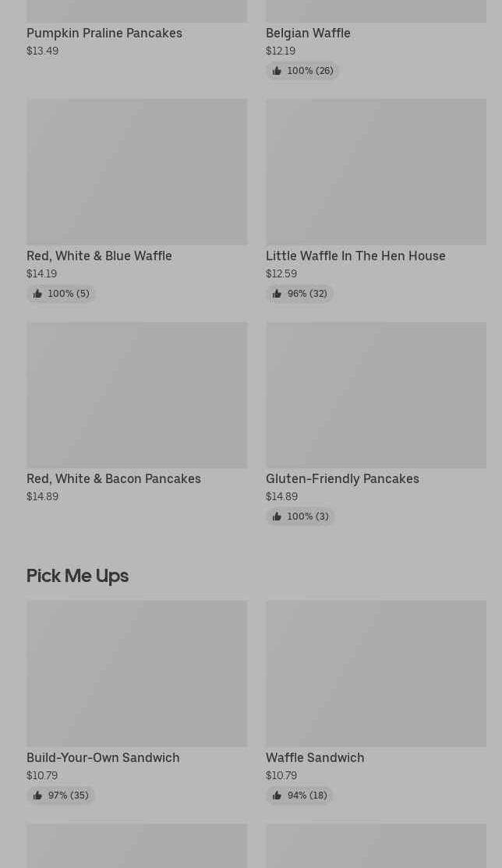Click the Waffle Sandwich photo
Screen dimensions: 502x868
[x=376, y=673]
